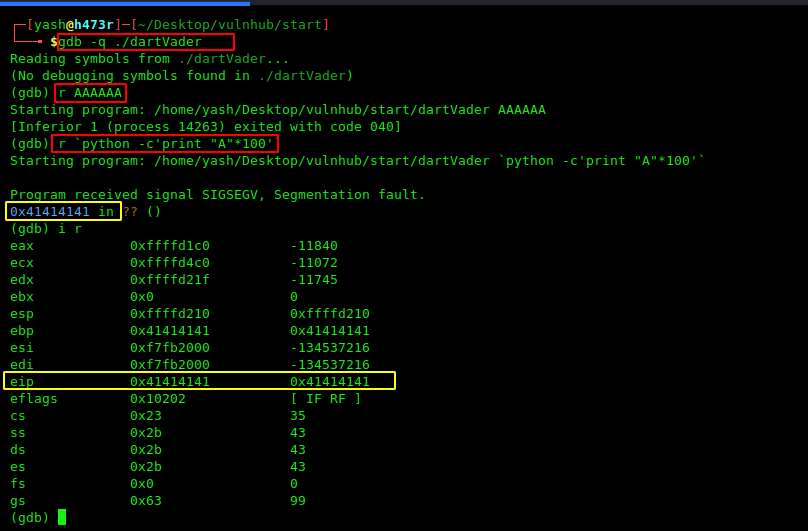This screenshot has width=808, height=531.
Task: Select the eax decimal value -11840
Action: (x=314, y=246)
